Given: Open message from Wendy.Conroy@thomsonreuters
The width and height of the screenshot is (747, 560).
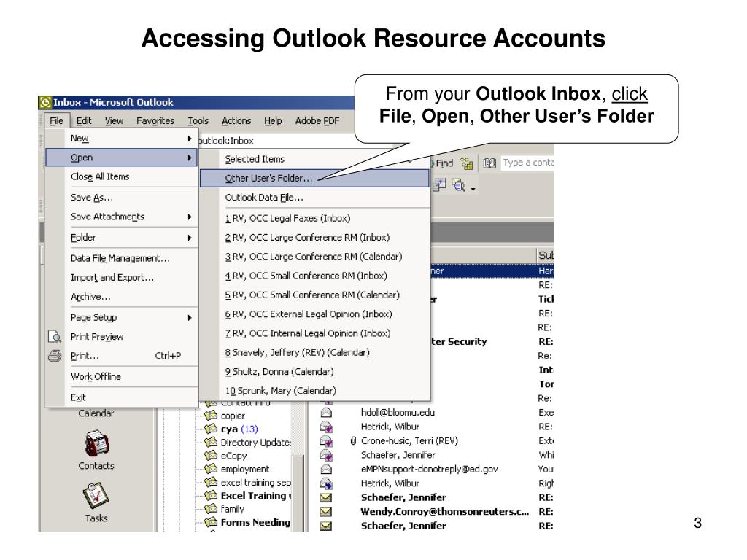Looking at the screenshot, I should [444, 512].
